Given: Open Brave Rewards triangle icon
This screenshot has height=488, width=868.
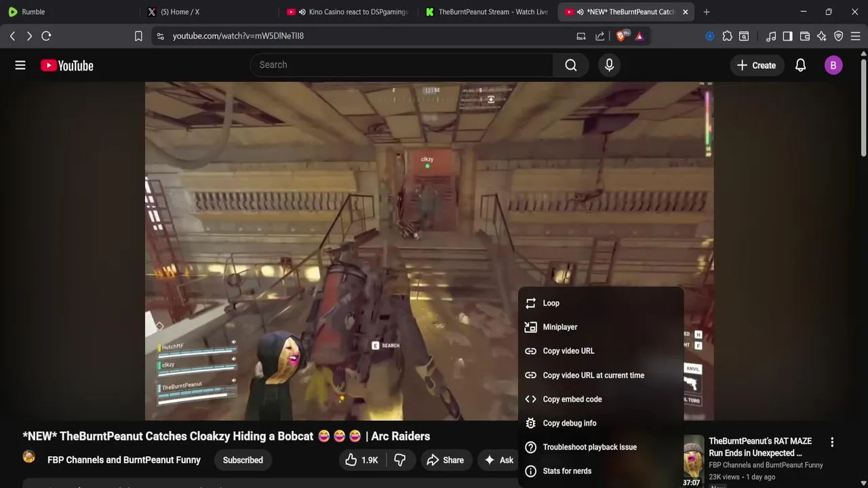Looking at the screenshot, I should [x=639, y=36].
